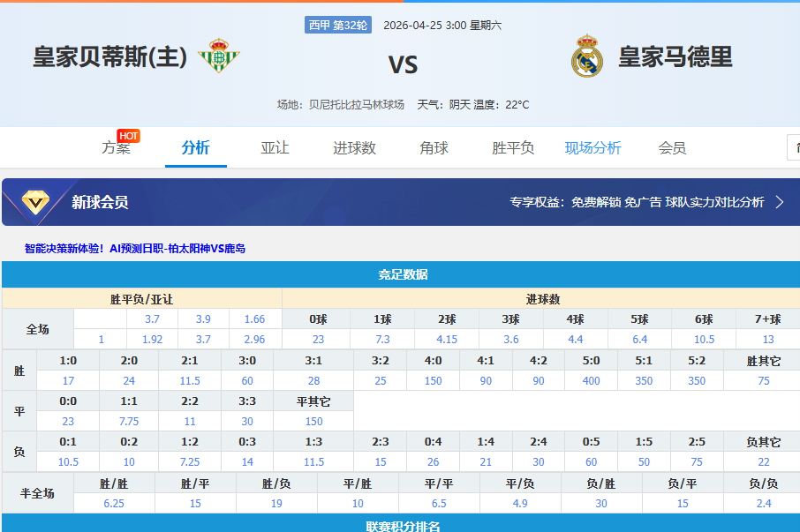
Task: Select 2:3 loss odds 15
Action: (x=381, y=462)
